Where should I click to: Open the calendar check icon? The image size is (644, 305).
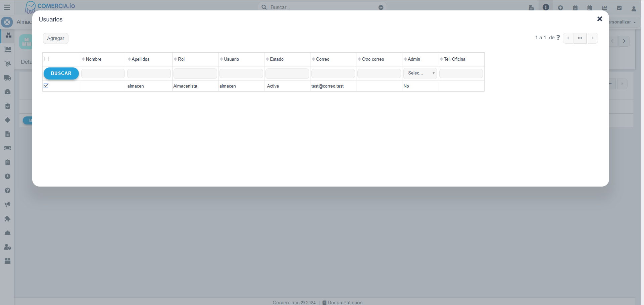click(x=575, y=8)
